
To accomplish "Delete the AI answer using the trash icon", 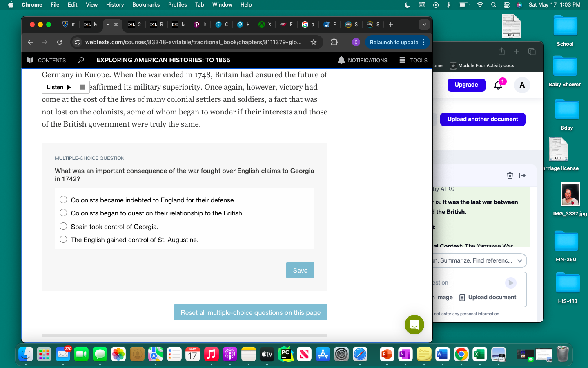I will click(510, 175).
